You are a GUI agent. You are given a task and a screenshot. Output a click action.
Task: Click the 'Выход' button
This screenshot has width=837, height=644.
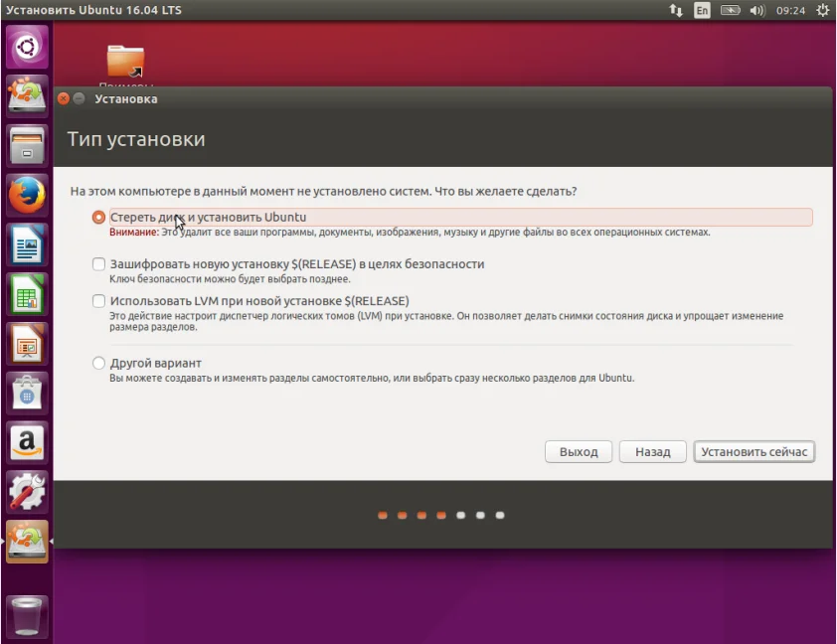(x=579, y=452)
